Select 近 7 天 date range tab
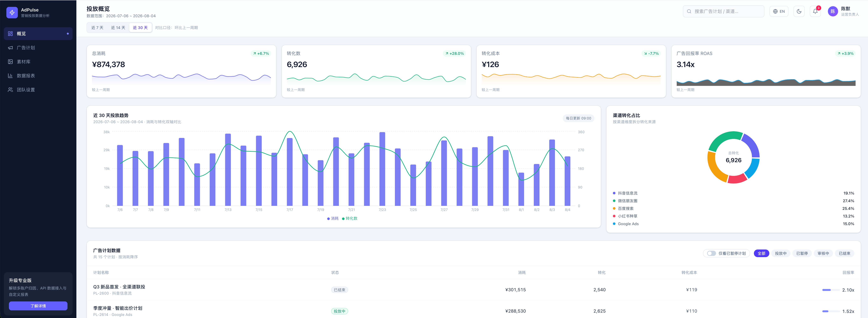 coord(97,28)
